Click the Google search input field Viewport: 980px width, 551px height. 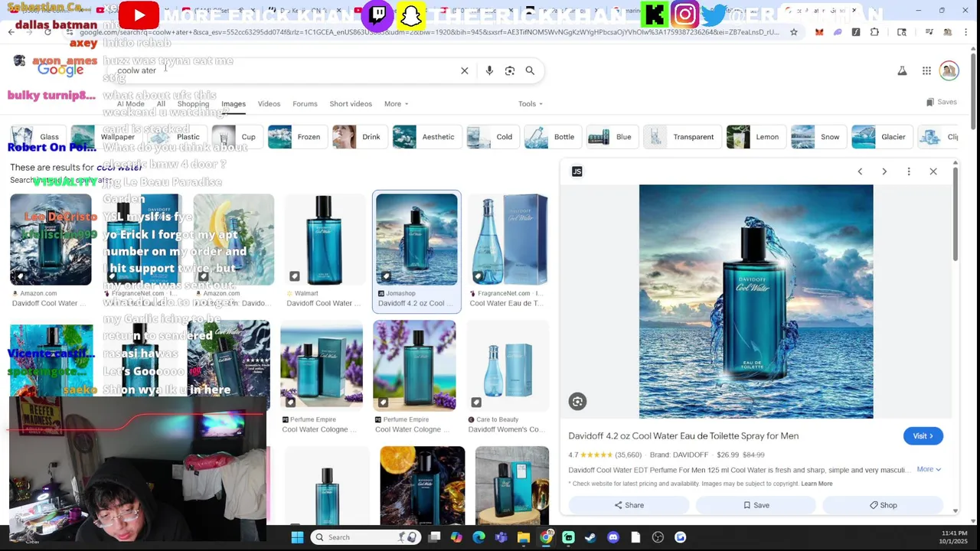click(283, 70)
